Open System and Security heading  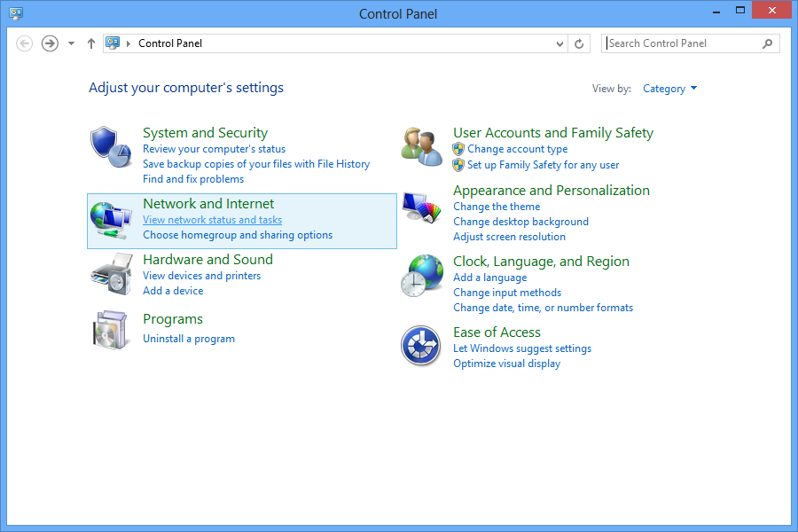pos(205,133)
